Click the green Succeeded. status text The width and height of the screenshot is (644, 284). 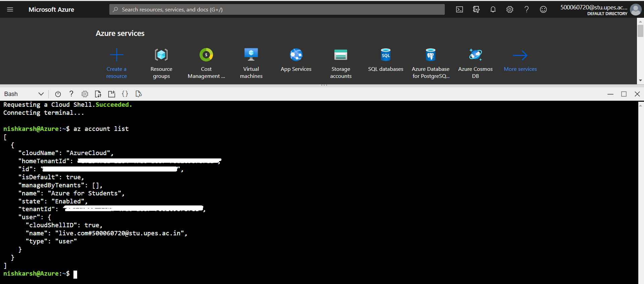tap(114, 105)
